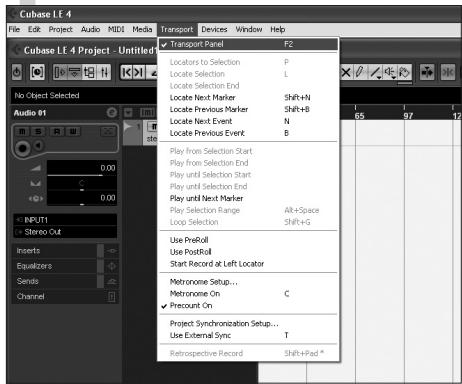Toggle the Show Event Infoline toolbar button
The image size is (462, 384).
point(74,72)
